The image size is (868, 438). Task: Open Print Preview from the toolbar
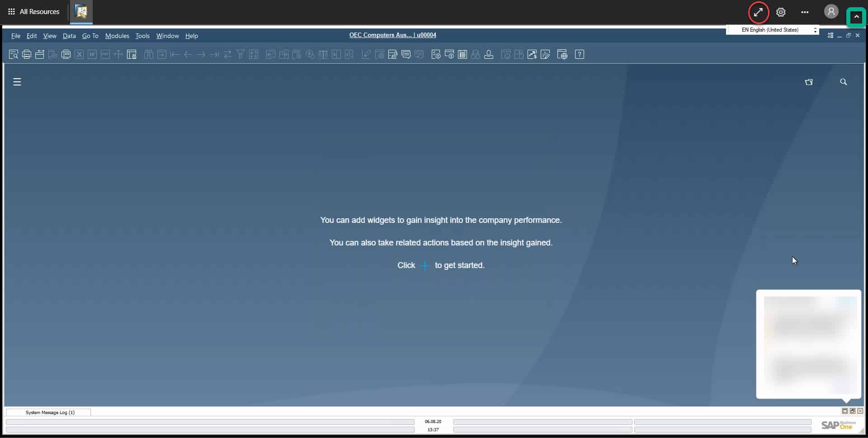[x=14, y=55]
